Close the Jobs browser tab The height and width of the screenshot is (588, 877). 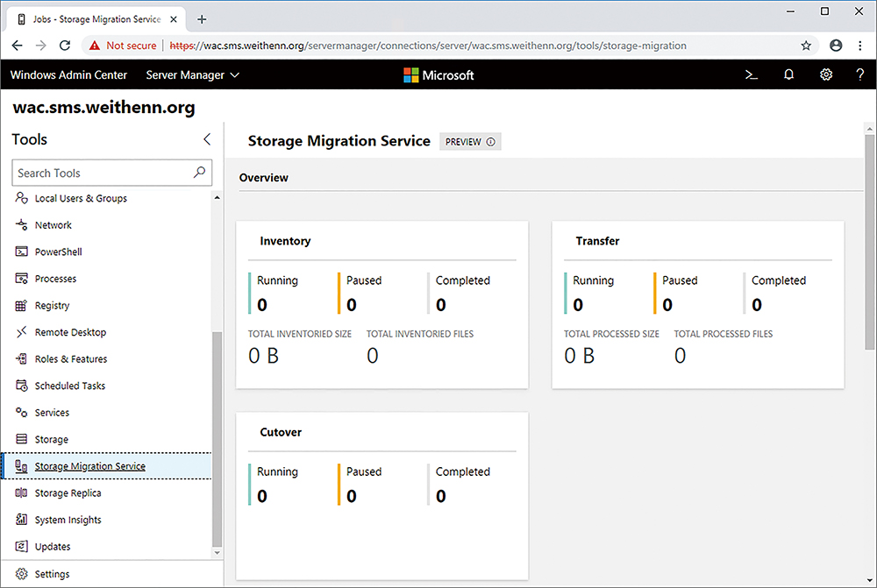tap(174, 19)
